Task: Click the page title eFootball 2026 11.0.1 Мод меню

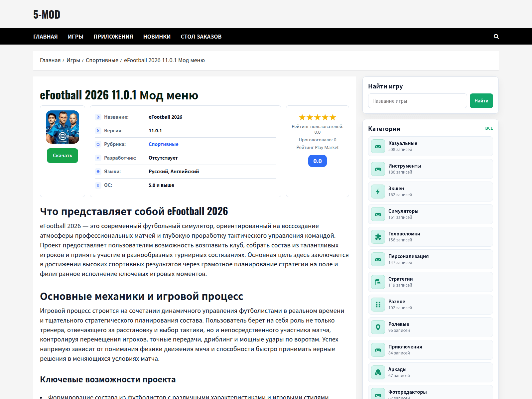Action: pyautogui.click(x=119, y=95)
